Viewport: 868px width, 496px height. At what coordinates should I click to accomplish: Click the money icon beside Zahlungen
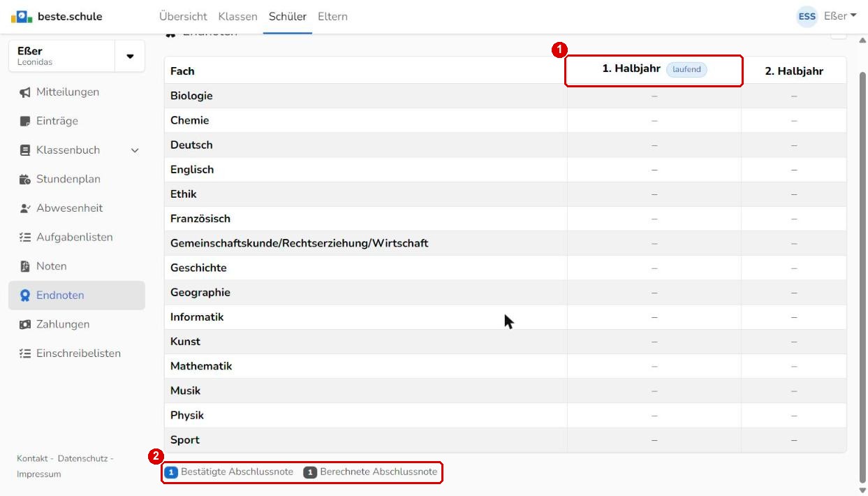pos(25,324)
